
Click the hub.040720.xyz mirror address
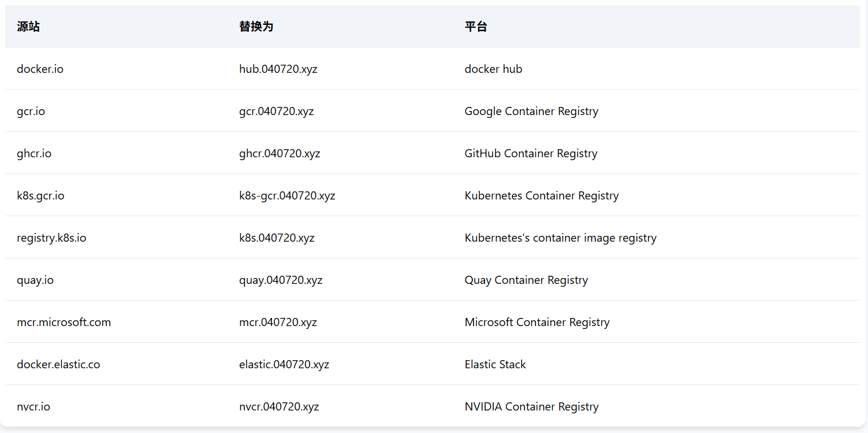(x=278, y=69)
